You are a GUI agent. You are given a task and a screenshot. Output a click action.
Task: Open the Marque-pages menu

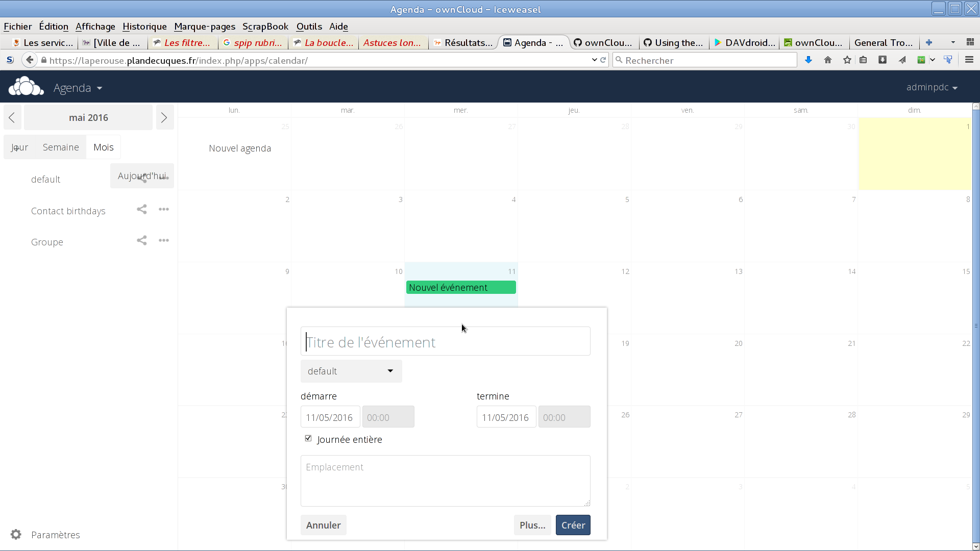[x=204, y=27]
